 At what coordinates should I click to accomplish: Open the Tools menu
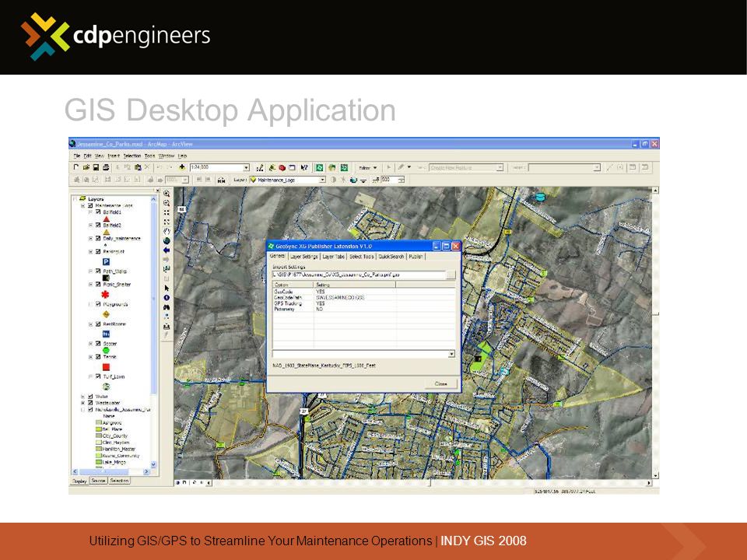pyautogui.click(x=149, y=156)
